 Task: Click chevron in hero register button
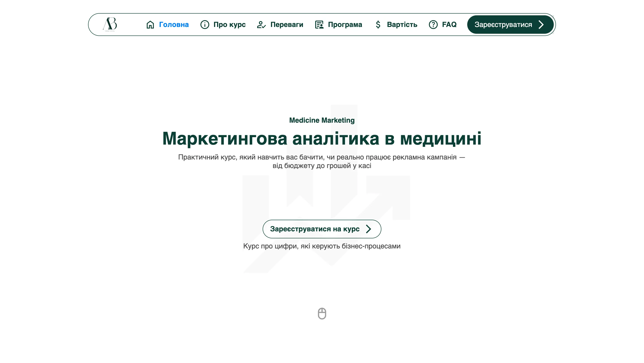(x=368, y=229)
